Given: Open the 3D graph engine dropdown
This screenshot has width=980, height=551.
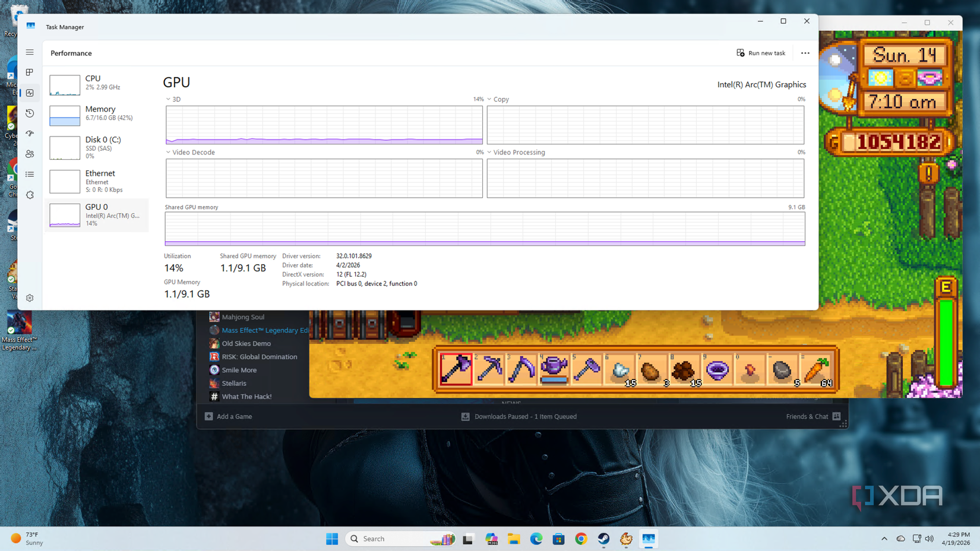Looking at the screenshot, I should tap(173, 100).
